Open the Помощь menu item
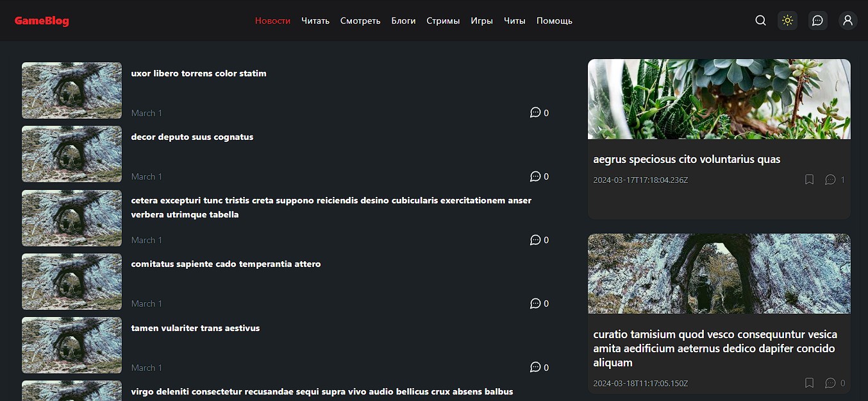Image resolution: width=868 pixels, height=401 pixels. tap(555, 21)
